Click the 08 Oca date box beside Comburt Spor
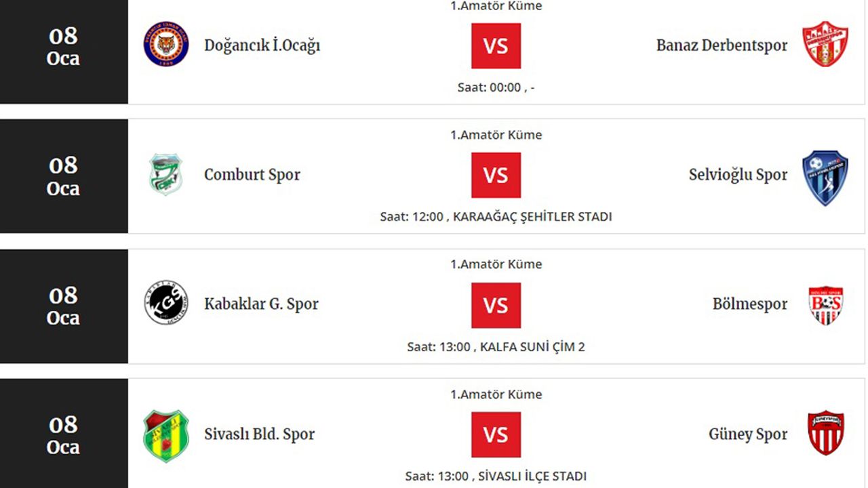 point(64,176)
